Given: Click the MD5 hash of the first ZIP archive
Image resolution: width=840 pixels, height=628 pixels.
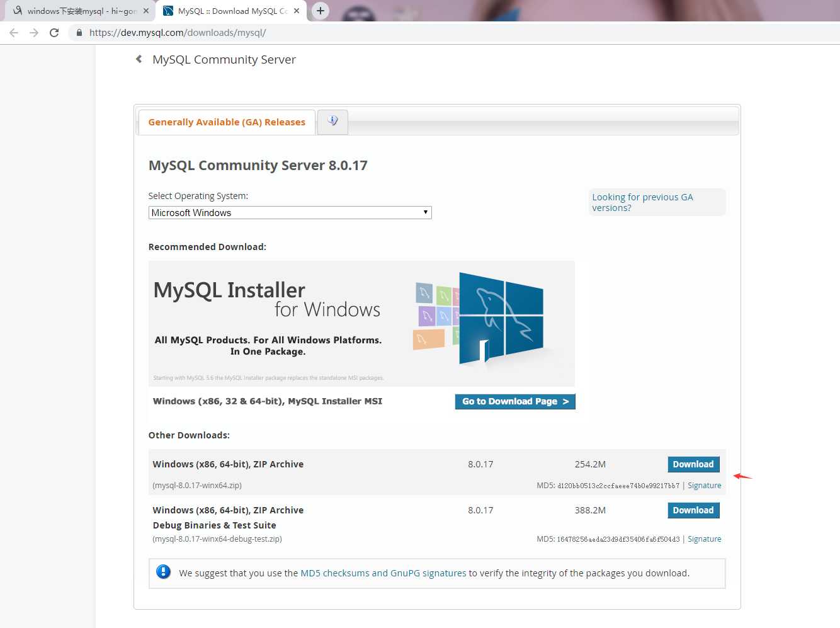Looking at the screenshot, I should click(618, 486).
